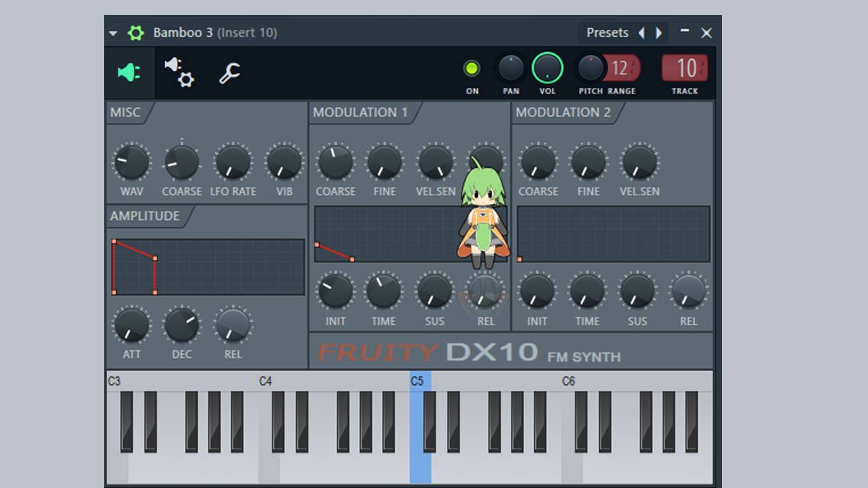Click the Modulation 2 SUS knob
Screen dimensions: 868x488
[637, 292]
